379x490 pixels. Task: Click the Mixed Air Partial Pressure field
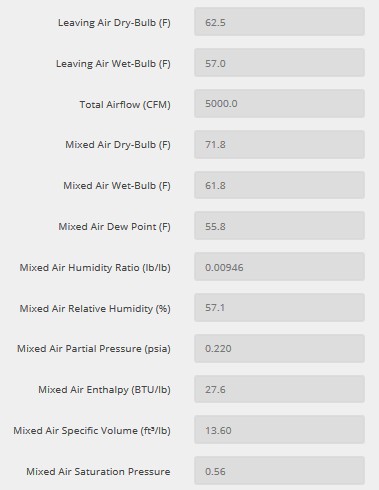tap(279, 349)
